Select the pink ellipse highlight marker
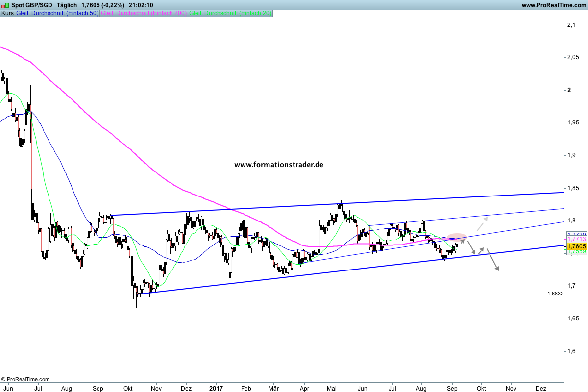 [457, 237]
